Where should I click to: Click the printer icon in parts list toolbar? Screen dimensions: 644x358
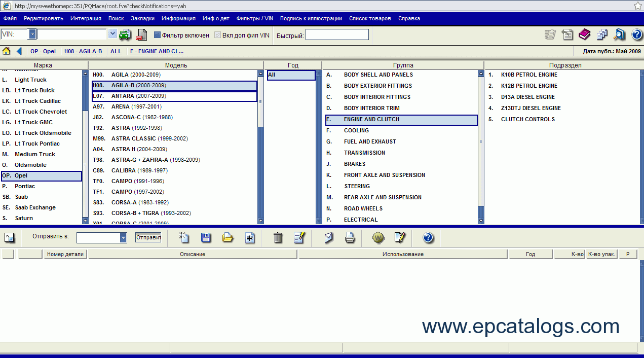coord(350,237)
